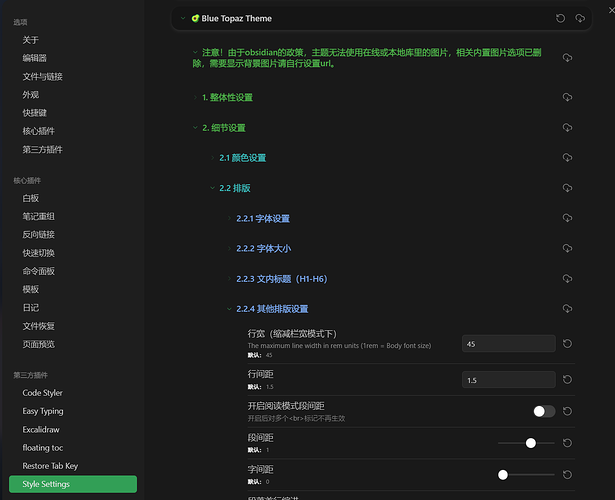
Task: Click cloud icon beside 2.2.4 其他排版设置
Action: (567, 309)
